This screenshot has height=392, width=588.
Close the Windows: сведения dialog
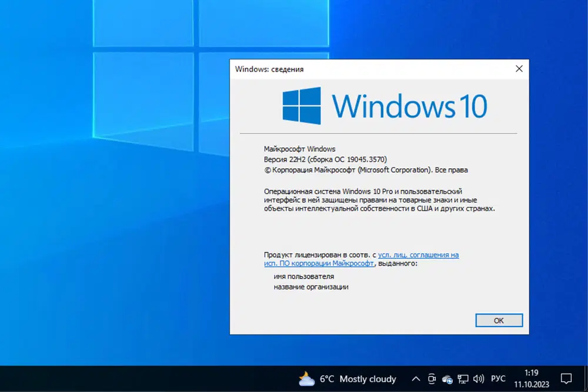pos(519,68)
